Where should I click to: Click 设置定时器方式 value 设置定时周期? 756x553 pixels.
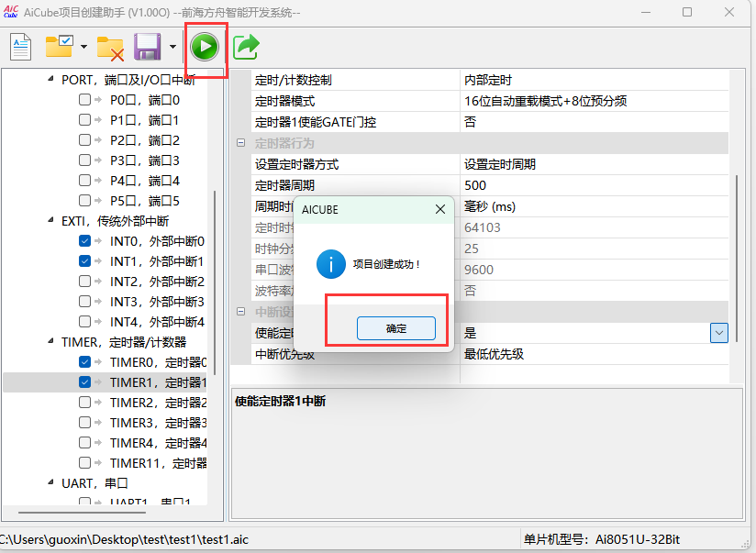click(x=594, y=164)
